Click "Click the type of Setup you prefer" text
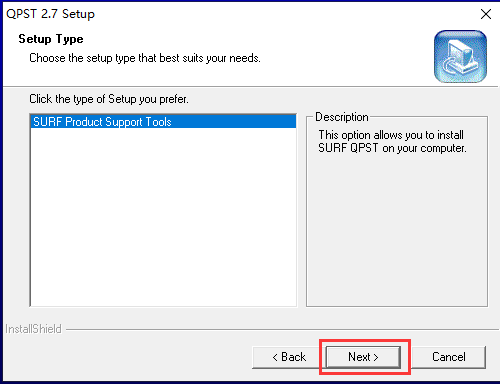This screenshot has width=500, height=384. [109, 99]
